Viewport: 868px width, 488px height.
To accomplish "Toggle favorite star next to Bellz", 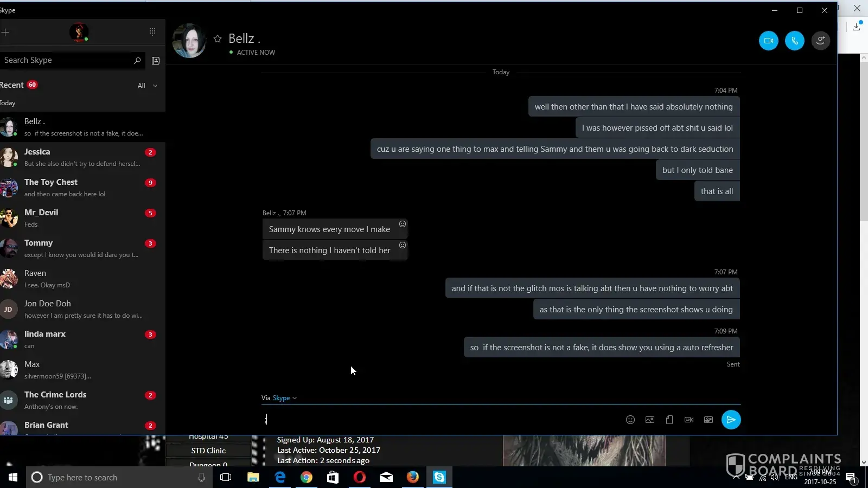I will click(x=218, y=38).
